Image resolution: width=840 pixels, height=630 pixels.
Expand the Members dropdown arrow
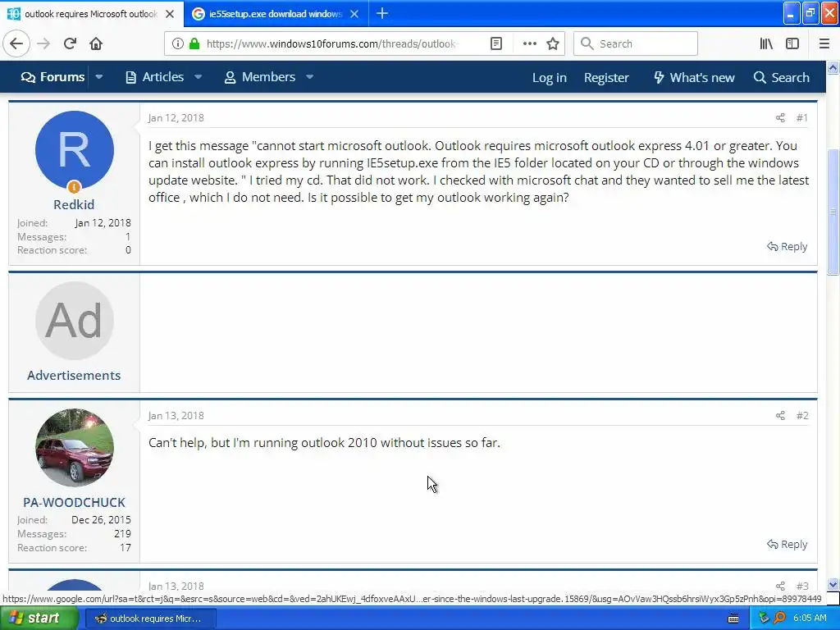[x=309, y=77]
